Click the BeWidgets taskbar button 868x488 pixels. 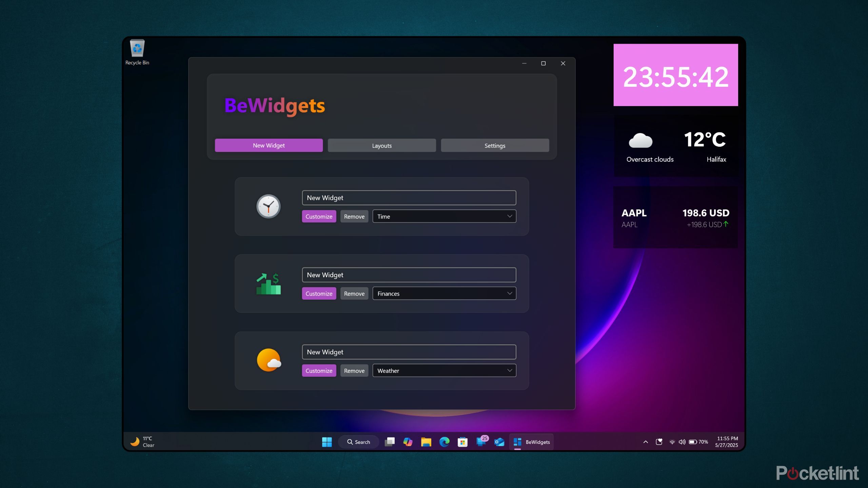(531, 442)
